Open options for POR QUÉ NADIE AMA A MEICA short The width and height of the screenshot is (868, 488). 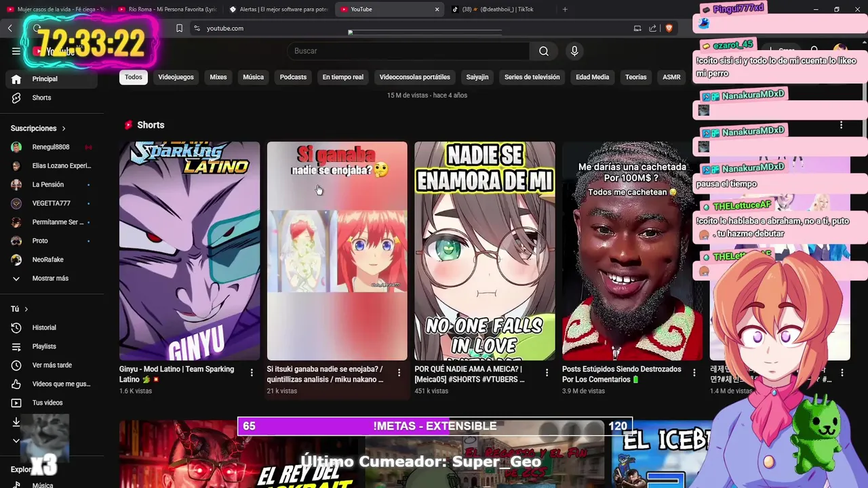(x=547, y=373)
